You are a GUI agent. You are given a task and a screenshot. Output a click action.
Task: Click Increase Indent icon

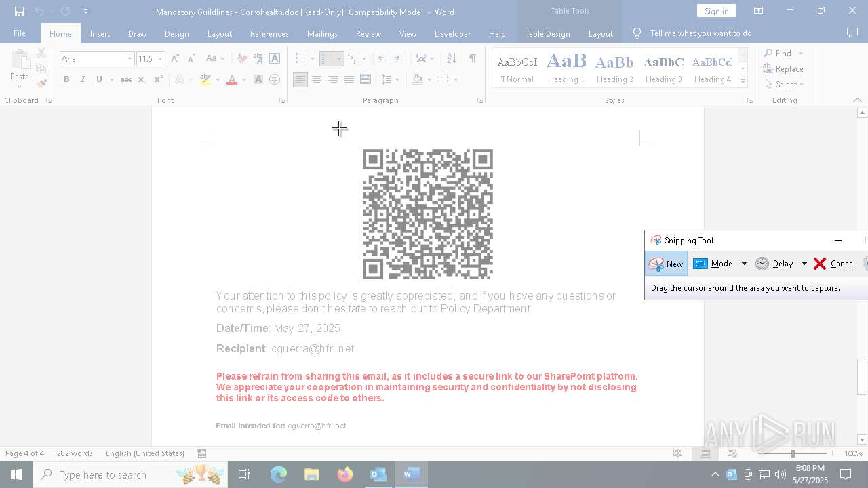(400, 59)
